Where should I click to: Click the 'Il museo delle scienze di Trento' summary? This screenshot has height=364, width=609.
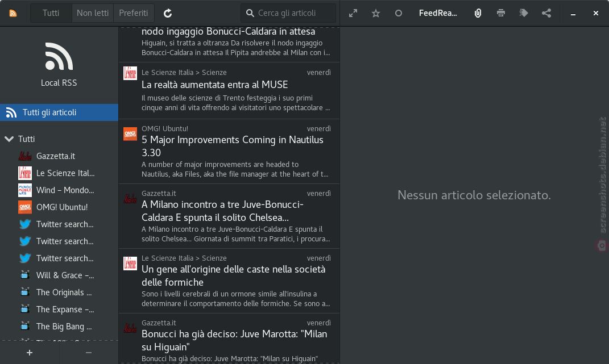click(x=236, y=103)
